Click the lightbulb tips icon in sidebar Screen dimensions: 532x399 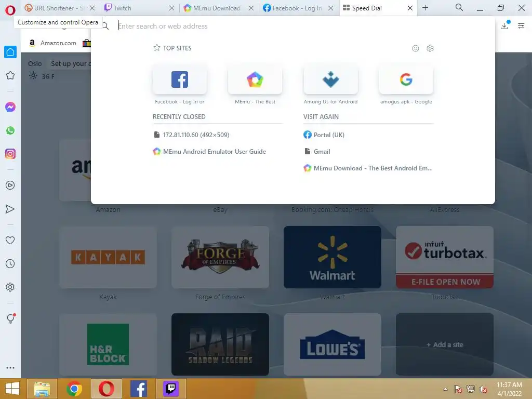click(10, 318)
